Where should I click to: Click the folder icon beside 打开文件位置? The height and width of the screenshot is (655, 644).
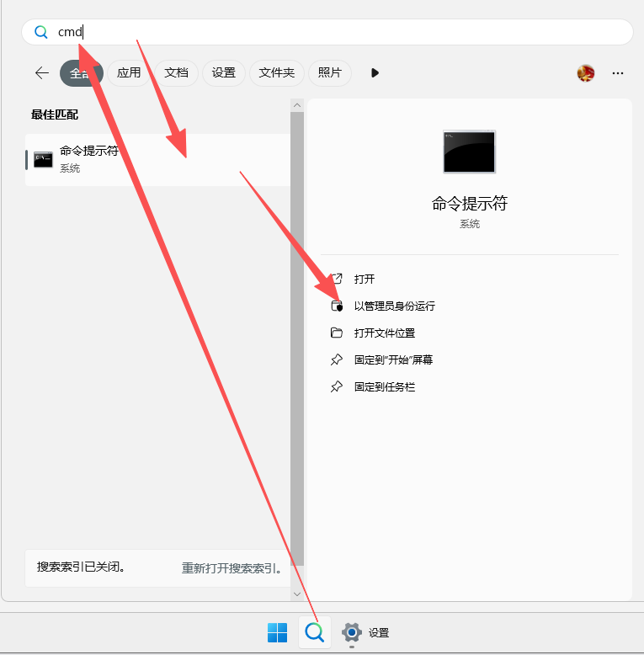click(x=337, y=333)
